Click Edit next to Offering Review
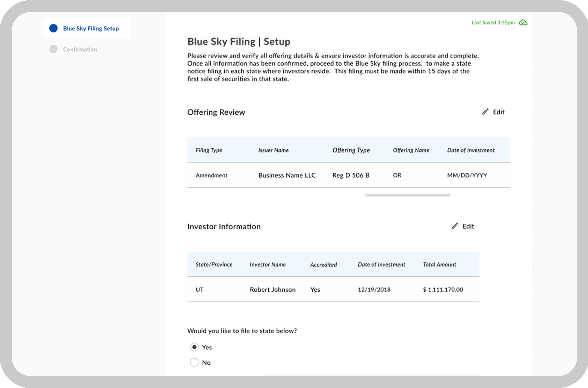588x388 pixels. 498,112
